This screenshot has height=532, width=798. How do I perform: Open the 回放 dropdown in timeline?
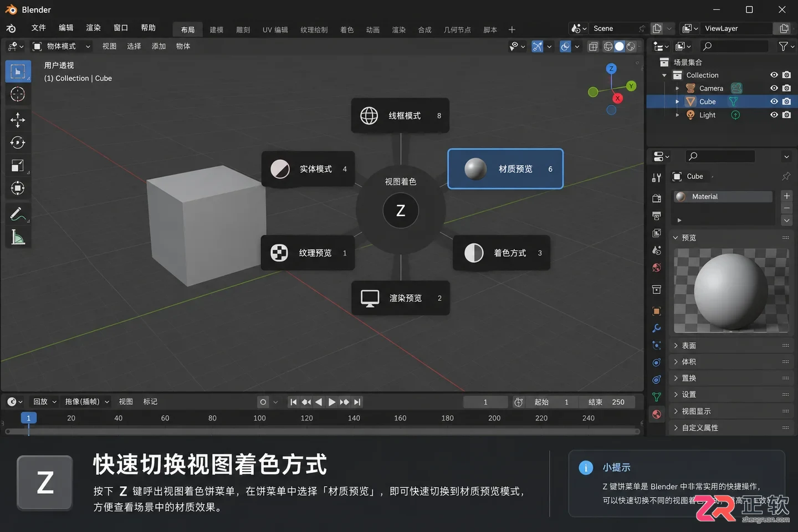coord(44,402)
